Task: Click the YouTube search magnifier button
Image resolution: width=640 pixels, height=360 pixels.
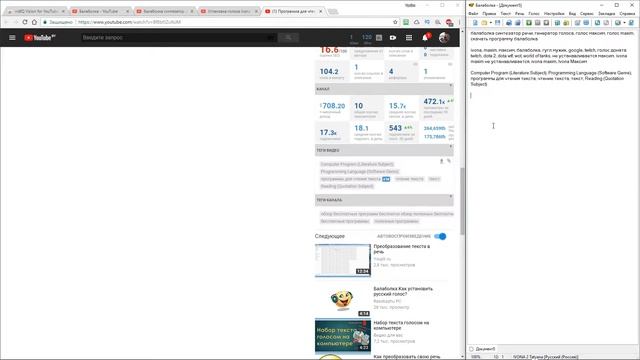Action: pyautogui.click(x=288, y=38)
